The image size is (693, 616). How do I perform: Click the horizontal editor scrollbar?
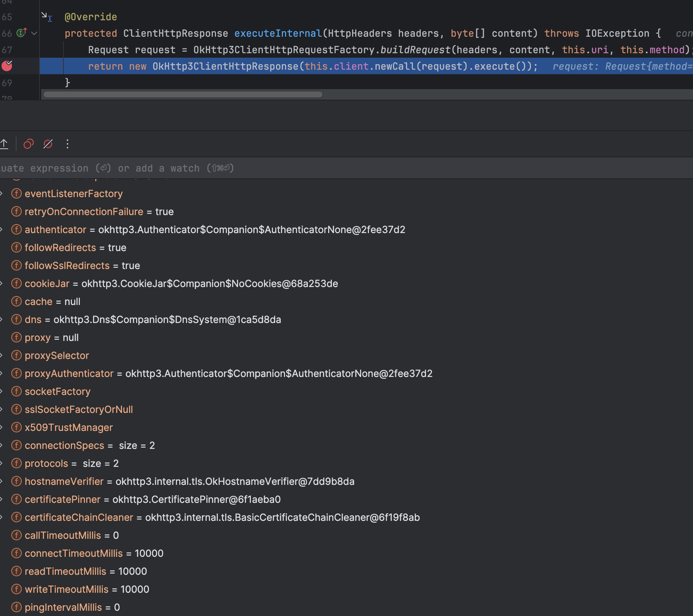click(183, 94)
